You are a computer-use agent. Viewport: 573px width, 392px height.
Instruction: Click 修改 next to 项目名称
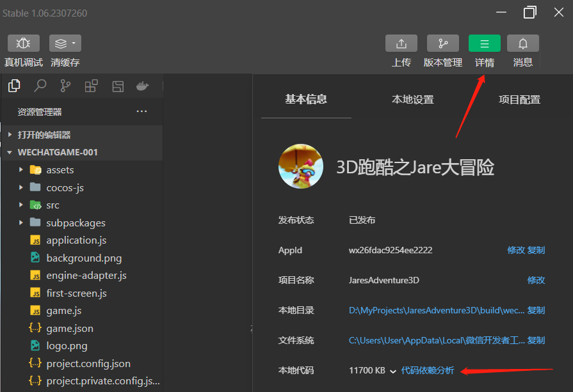[x=537, y=280]
